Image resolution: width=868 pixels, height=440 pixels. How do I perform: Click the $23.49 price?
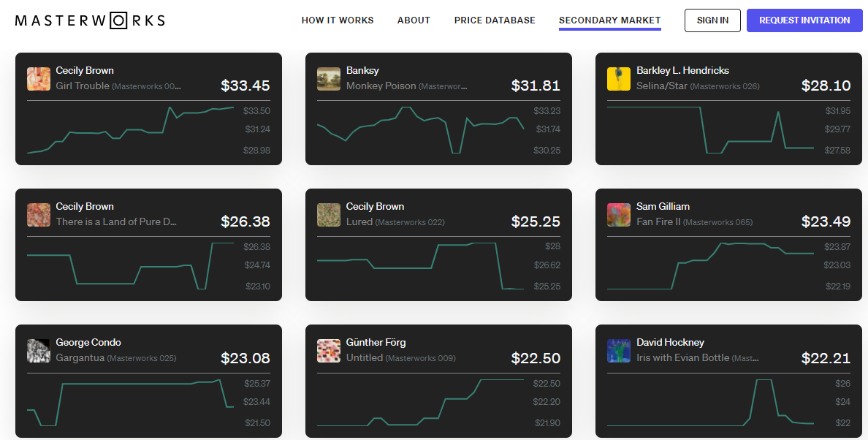(x=826, y=221)
